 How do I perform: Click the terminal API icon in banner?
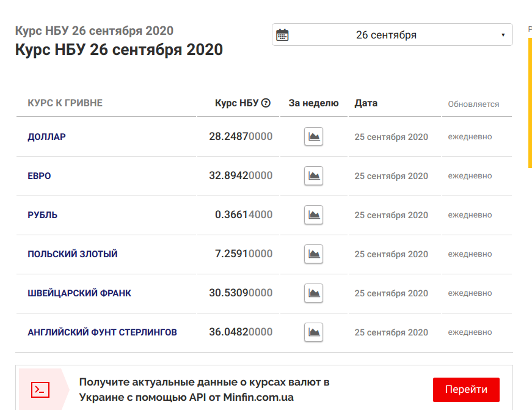coord(40,390)
